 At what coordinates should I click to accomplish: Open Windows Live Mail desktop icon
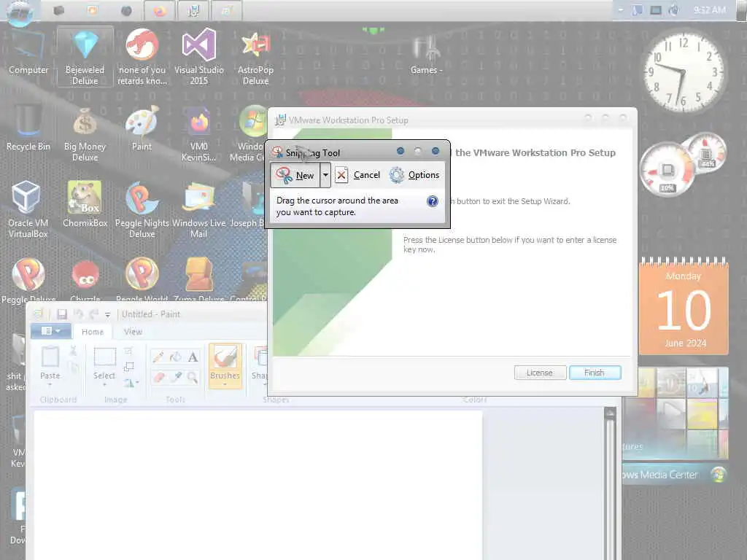[198, 209]
